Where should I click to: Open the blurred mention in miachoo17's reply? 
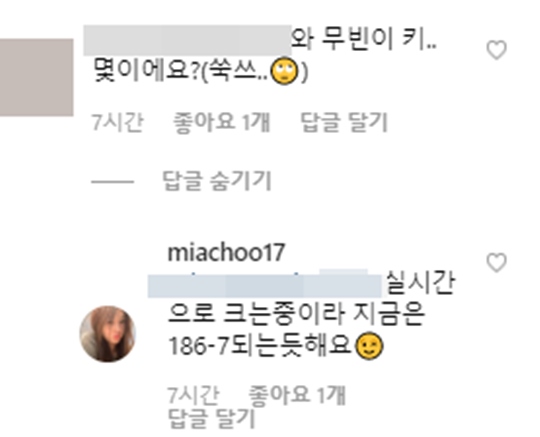(265, 285)
